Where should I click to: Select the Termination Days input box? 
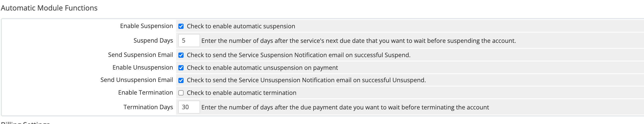click(x=189, y=107)
